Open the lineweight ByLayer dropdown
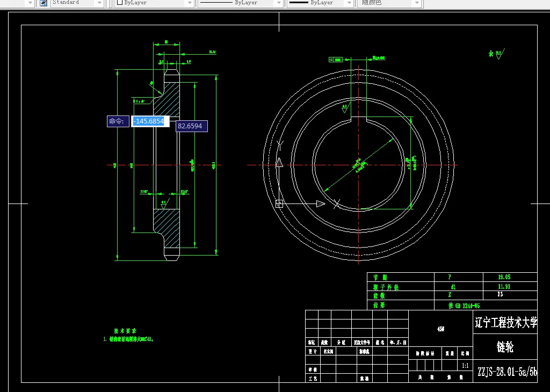550x392 pixels. tap(349, 3)
